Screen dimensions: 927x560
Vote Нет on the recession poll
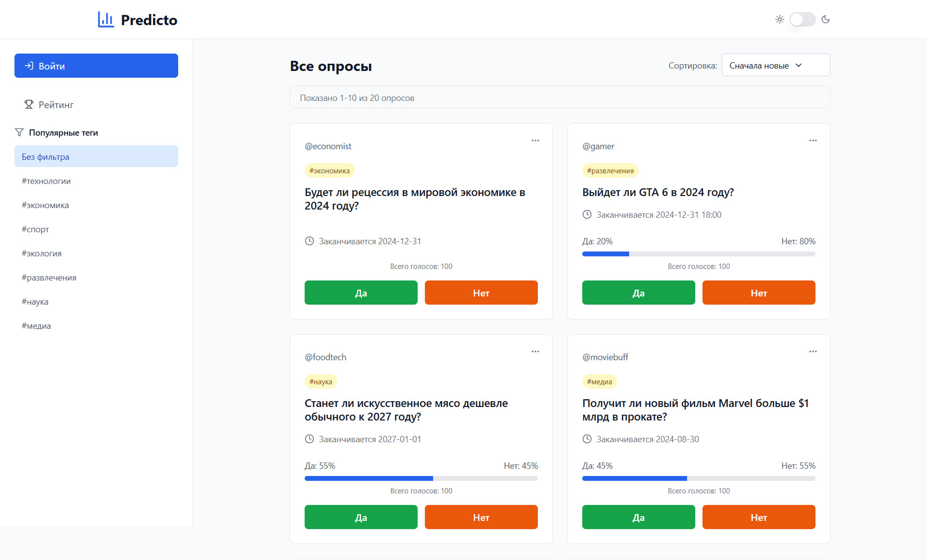[481, 293]
